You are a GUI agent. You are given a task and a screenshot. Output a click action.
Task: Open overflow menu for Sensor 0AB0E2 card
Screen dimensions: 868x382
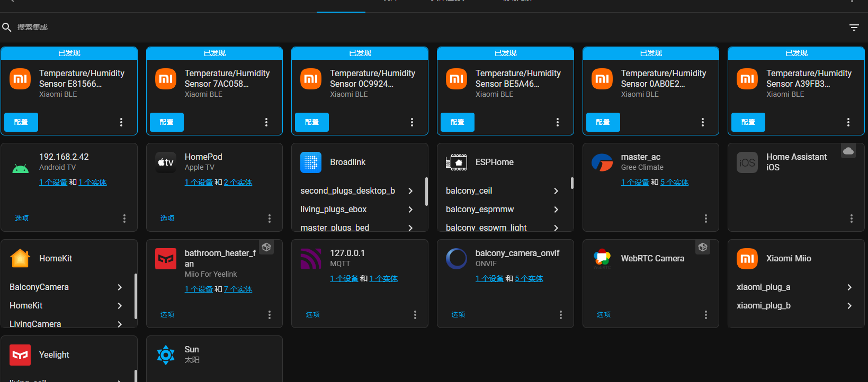click(703, 122)
